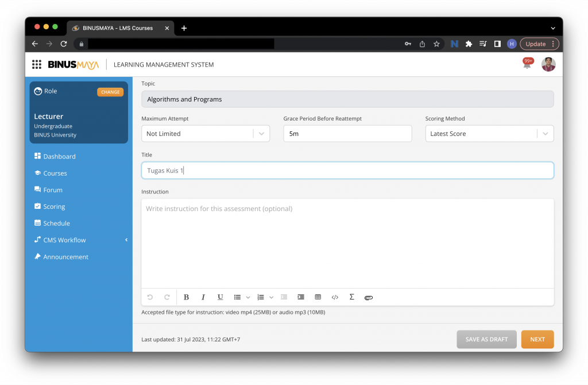This screenshot has width=588, height=385.
Task: Close the BINUSMAYA - LMS Courses tab
Action: tap(167, 28)
